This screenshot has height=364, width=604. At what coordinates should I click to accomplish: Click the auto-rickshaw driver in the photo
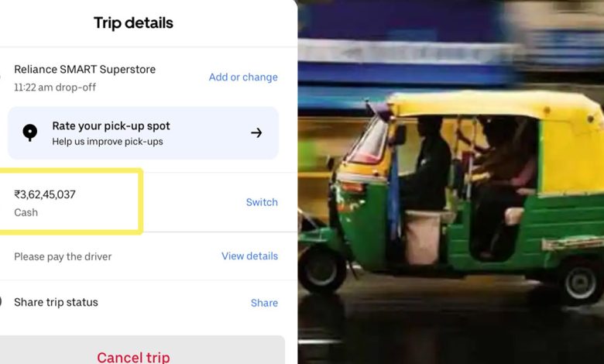[x=427, y=166]
